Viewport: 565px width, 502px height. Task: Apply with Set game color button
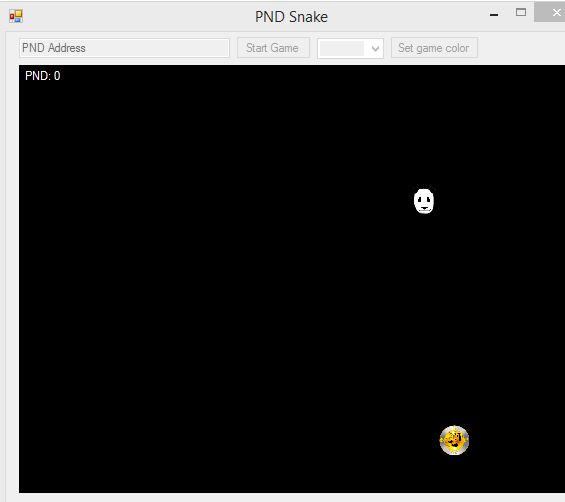pyautogui.click(x=434, y=48)
